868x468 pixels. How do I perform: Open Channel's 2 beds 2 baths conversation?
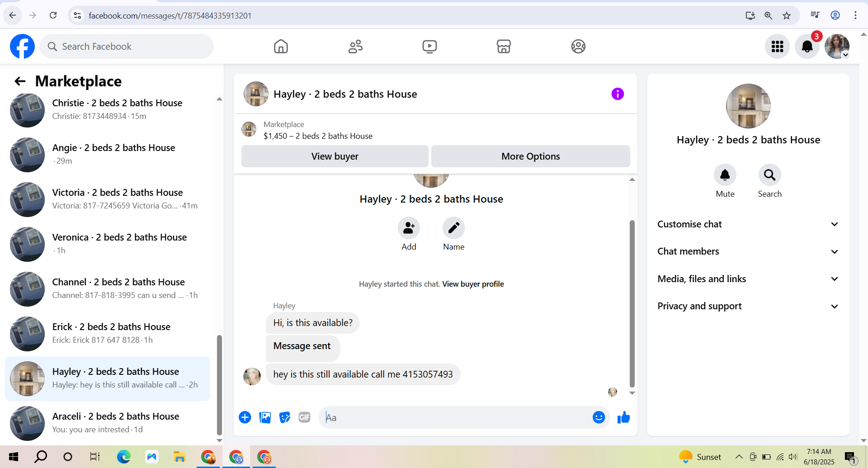pos(108,289)
